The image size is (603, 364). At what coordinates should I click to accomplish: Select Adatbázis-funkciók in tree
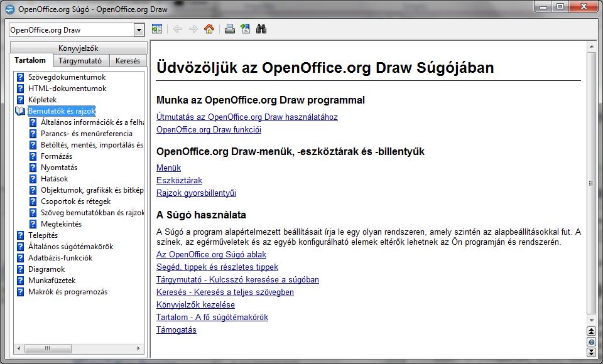pos(60,258)
